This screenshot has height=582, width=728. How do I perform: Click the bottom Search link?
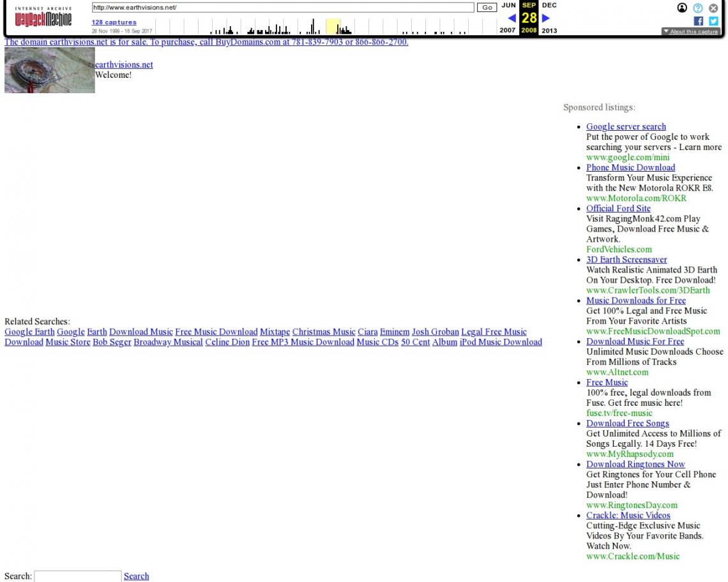(x=136, y=576)
